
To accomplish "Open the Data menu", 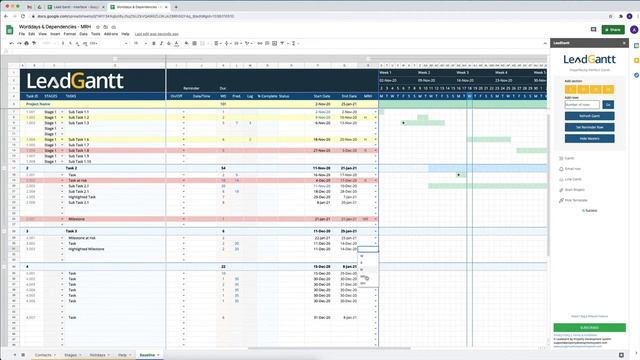I will (x=83, y=34).
